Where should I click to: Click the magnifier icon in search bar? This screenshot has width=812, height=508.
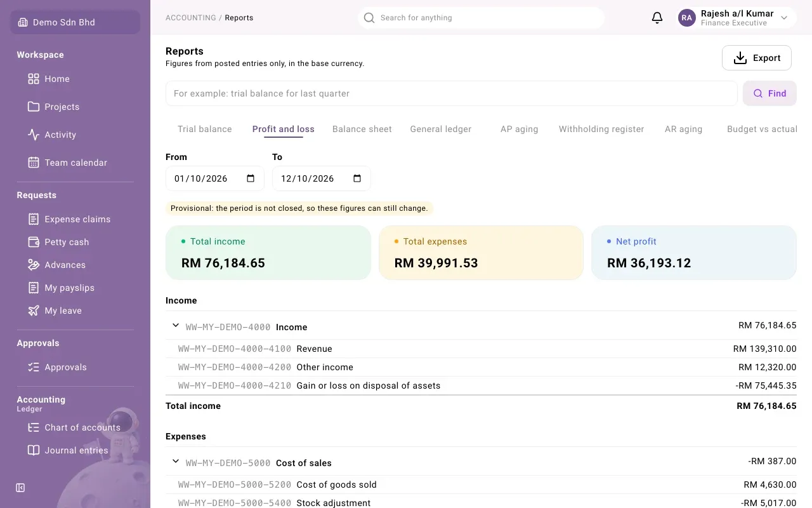369,18
